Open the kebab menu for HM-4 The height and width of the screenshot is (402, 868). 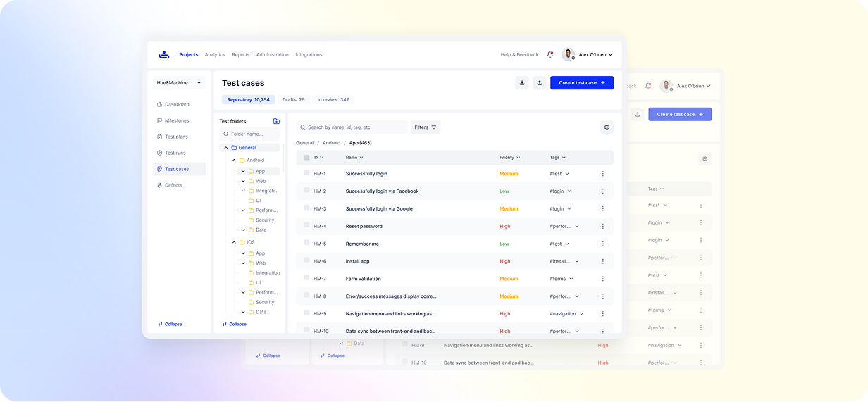[x=602, y=227]
